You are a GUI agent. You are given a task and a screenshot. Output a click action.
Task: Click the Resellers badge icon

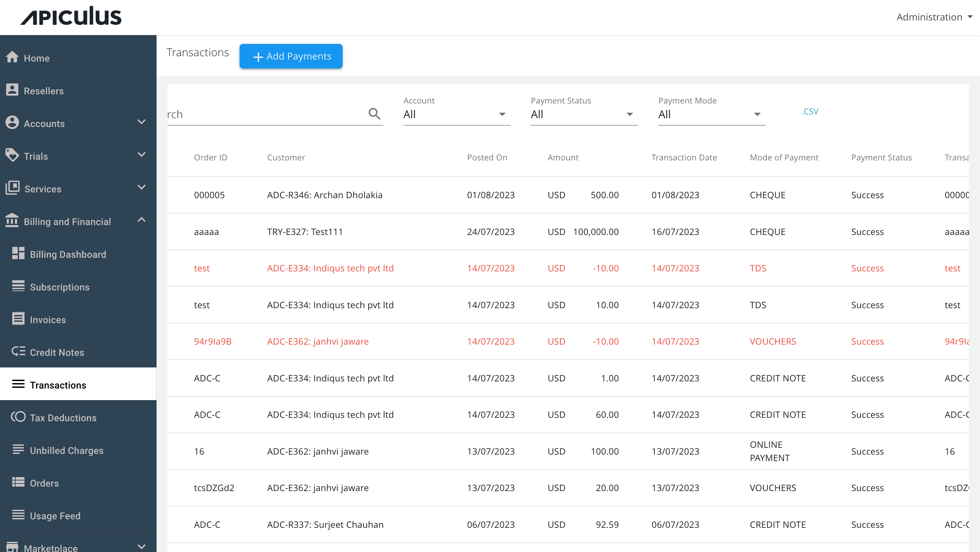pyautogui.click(x=12, y=90)
